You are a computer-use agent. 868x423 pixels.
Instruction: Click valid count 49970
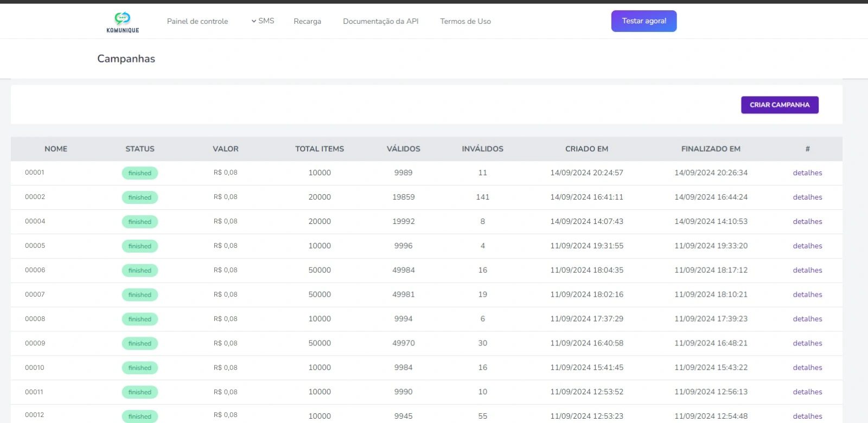pos(404,343)
